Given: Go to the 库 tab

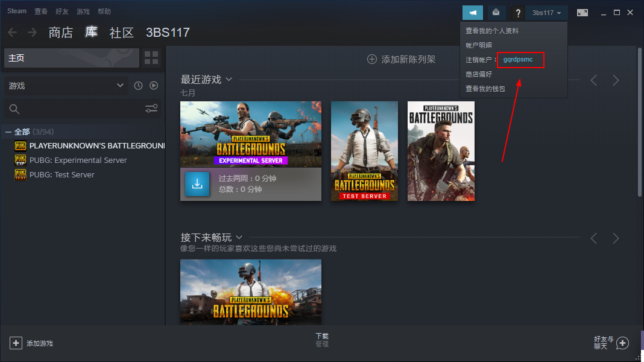Looking at the screenshot, I should point(91,32).
